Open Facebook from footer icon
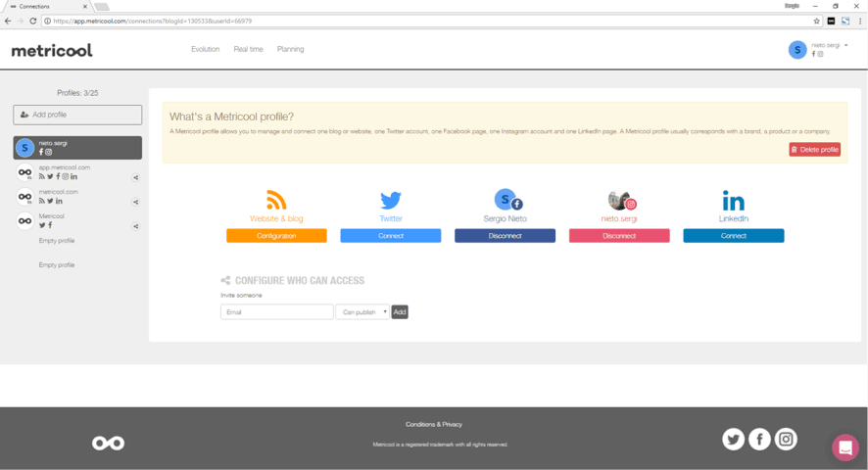868x470 pixels. click(759, 440)
